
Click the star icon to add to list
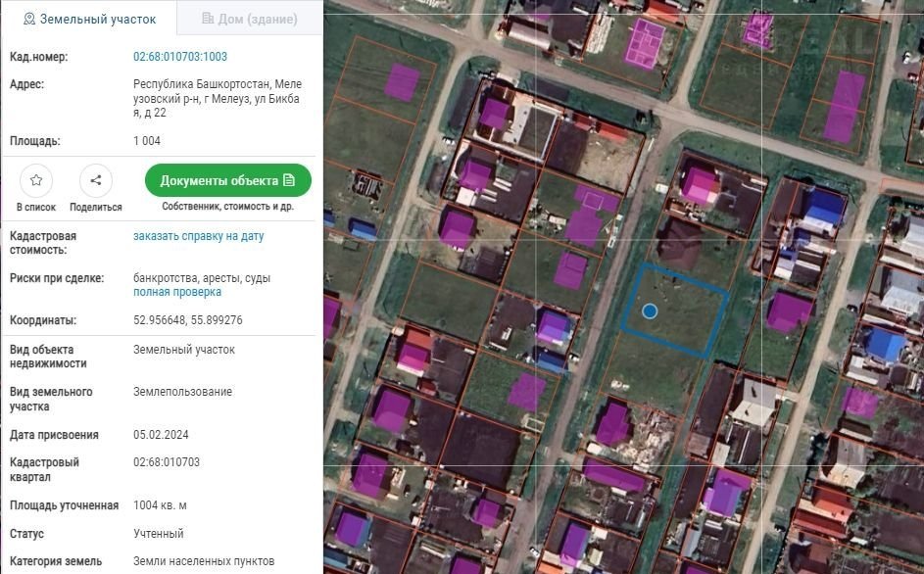coord(36,180)
